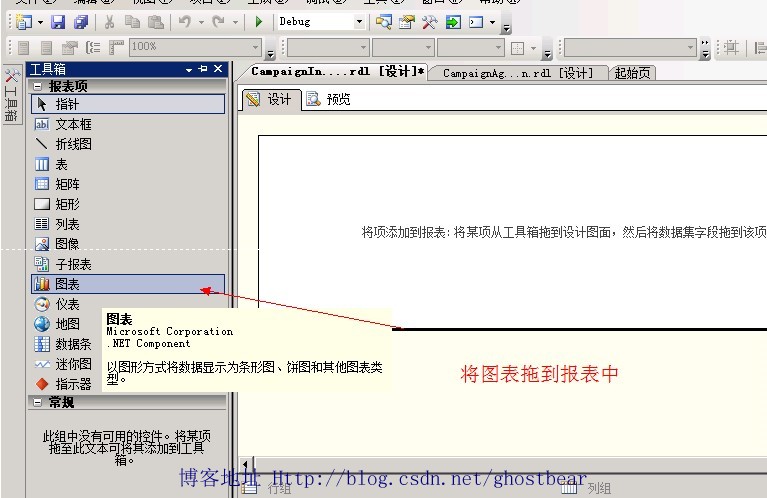Select the 文本框 textbox item
Screen dimensions: 767x498
point(128,124)
